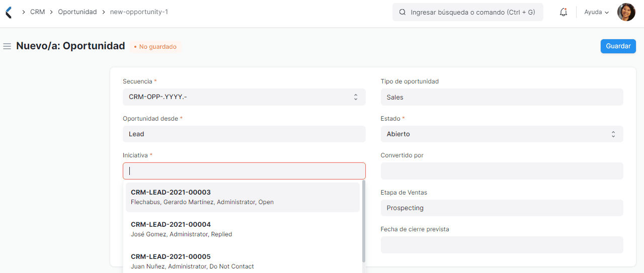This screenshot has width=644, height=273.
Task: Click the Oportunidad desde field
Action: (x=244, y=134)
